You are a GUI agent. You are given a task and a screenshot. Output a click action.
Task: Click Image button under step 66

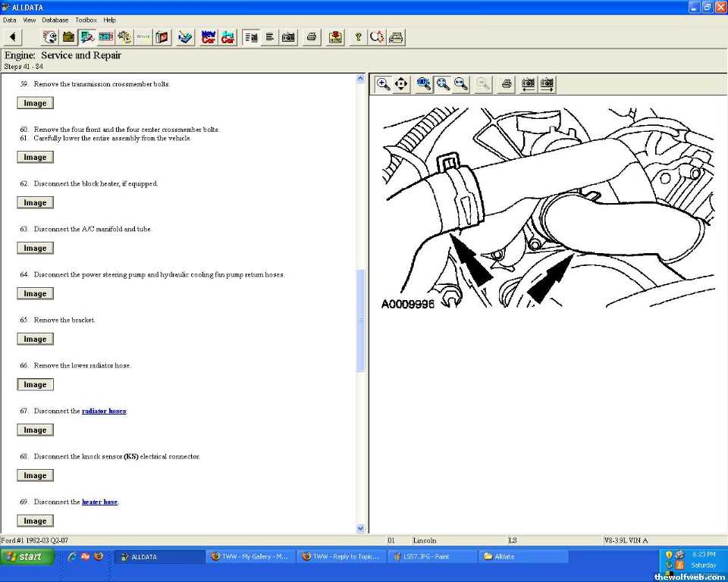click(x=35, y=384)
